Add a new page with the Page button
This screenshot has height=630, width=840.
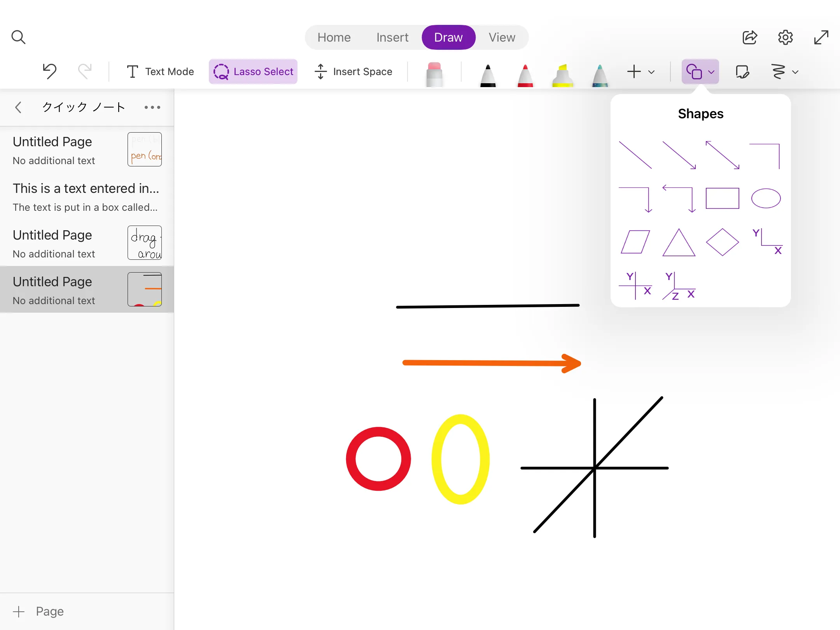pos(39,611)
